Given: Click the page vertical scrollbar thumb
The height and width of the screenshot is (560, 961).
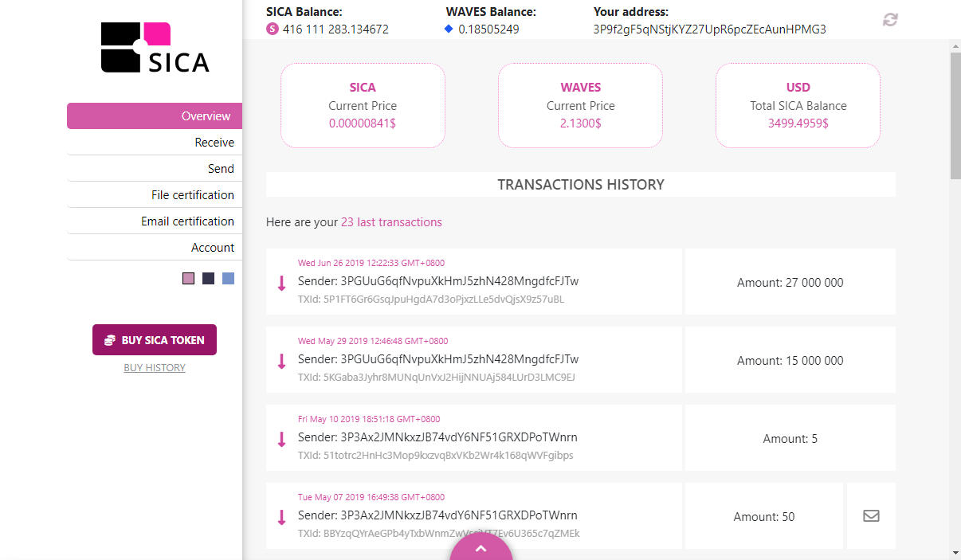Looking at the screenshot, I should click(x=955, y=116).
